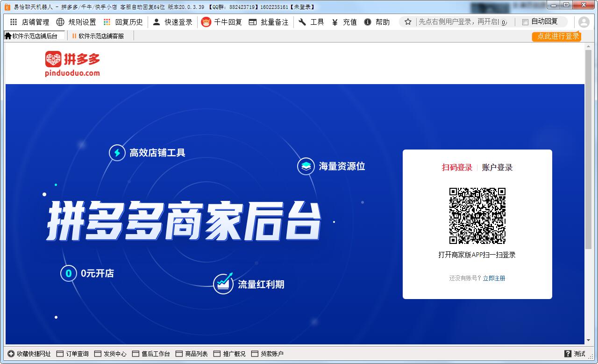This screenshot has width=598, height=364.
Task: Click the 测试 question mark item
Action: [x=575, y=354]
